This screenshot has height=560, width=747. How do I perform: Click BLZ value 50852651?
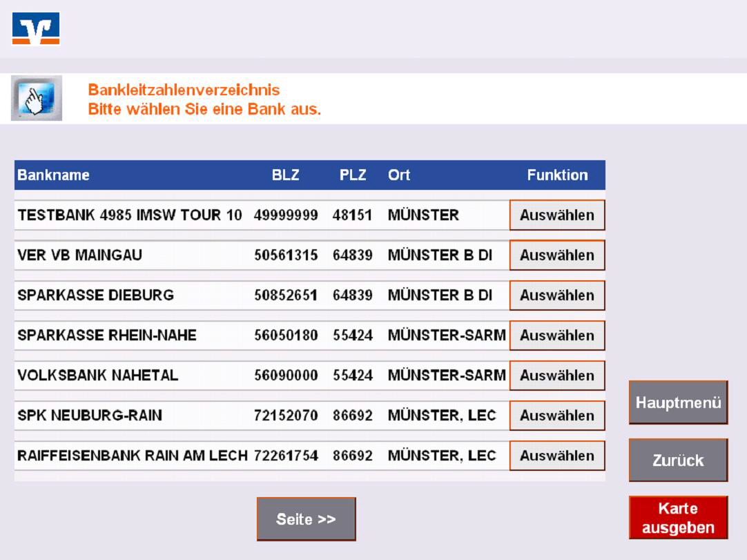[286, 295]
